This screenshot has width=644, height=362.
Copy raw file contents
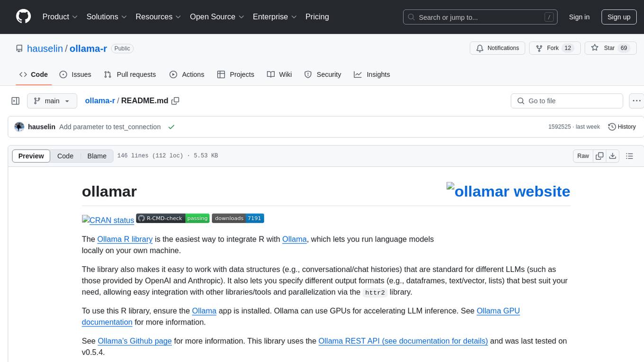[599, 156]
